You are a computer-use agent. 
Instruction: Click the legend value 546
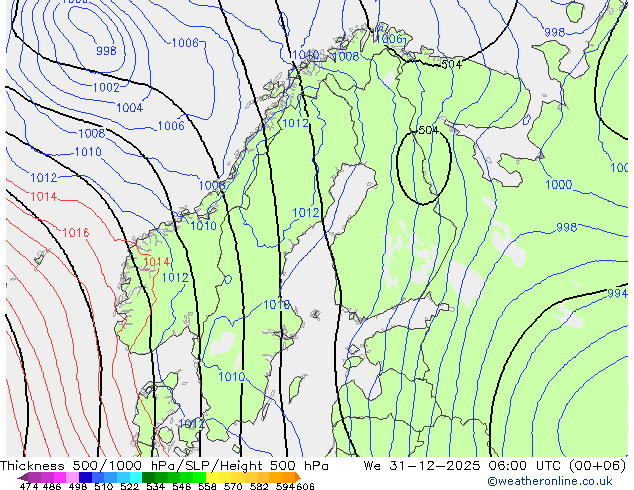(182, 486)
